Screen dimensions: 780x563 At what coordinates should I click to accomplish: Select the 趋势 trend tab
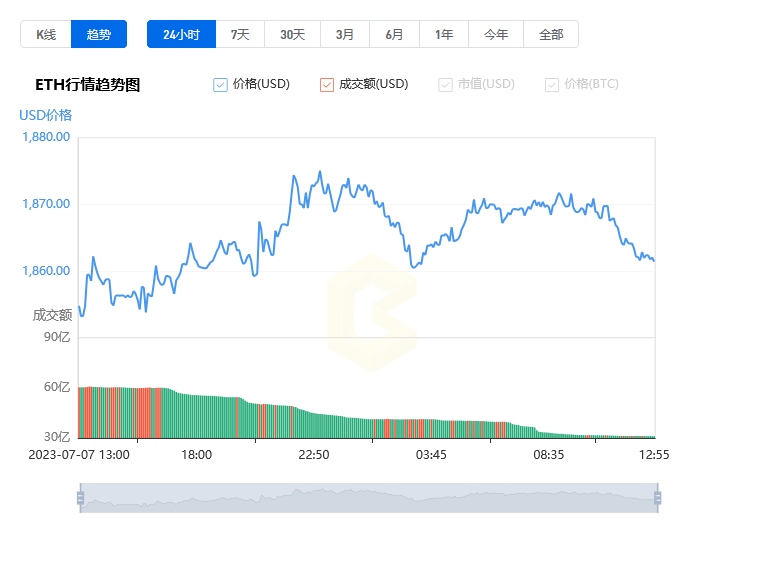pos(99,34)
